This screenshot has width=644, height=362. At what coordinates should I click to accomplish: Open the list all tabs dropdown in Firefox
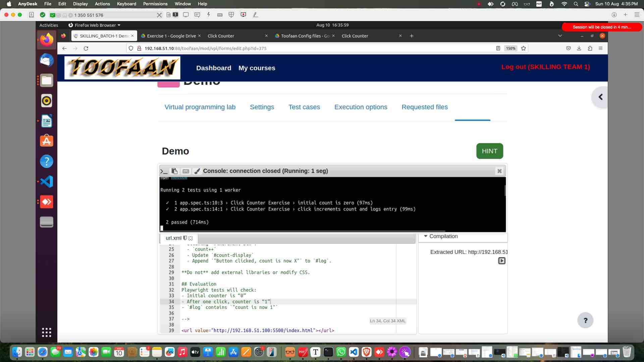click(x=560, y=36)
